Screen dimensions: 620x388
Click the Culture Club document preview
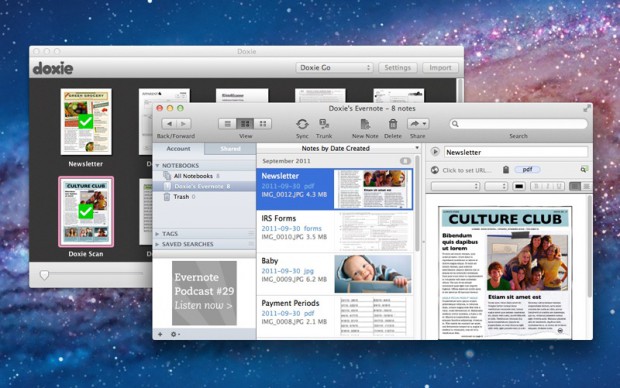tap(505, 272)
